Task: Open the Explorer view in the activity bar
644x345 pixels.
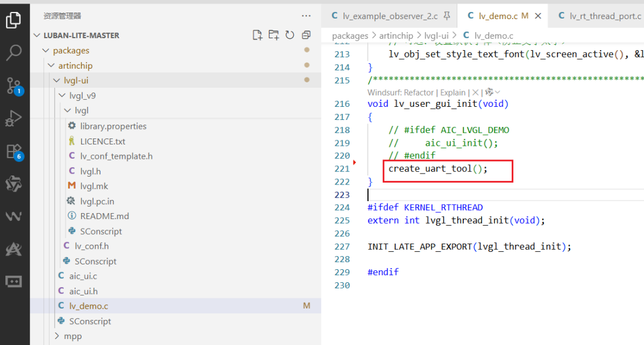Action: click(14, 20)
